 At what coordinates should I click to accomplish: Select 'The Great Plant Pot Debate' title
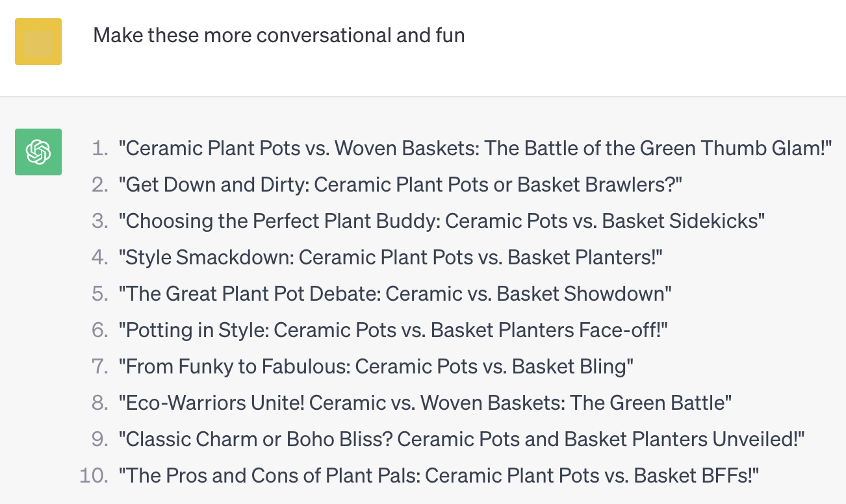tap(395, 294)
